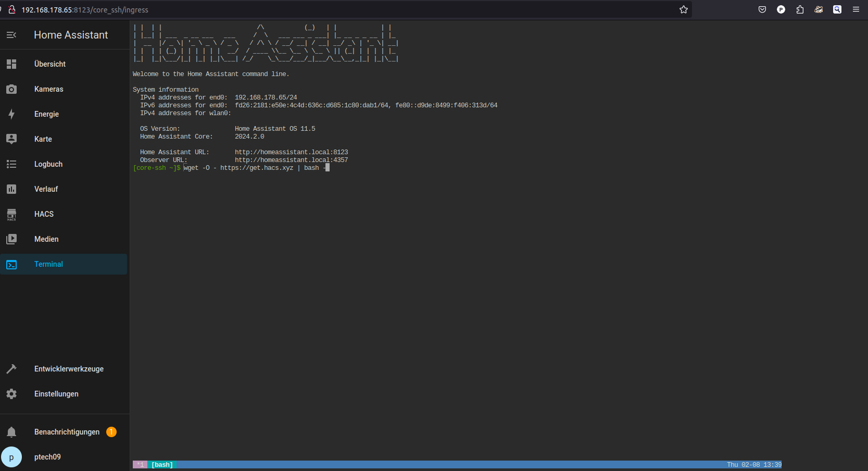Select the Karte map icon

tap(11, 139)
